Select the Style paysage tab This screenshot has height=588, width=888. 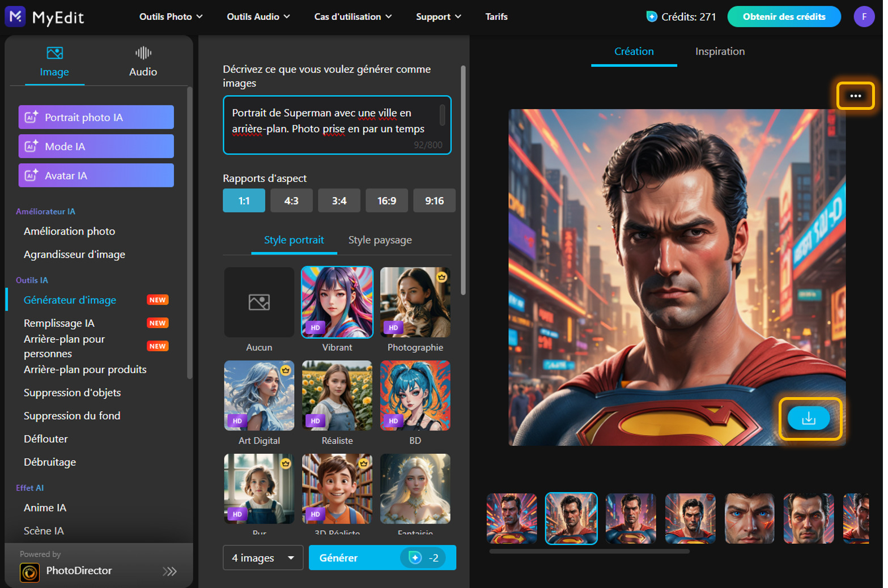coord(380,240)
